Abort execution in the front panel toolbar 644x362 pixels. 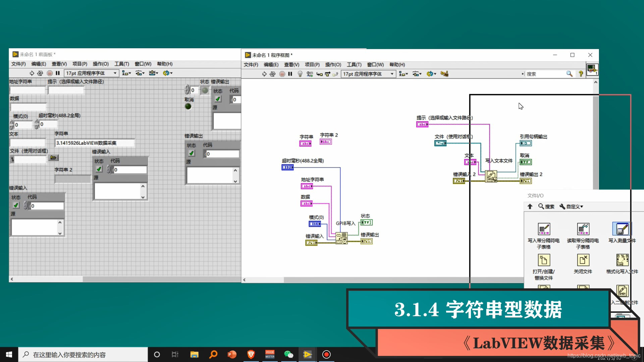pyautogui.click(x=50, y=73)
